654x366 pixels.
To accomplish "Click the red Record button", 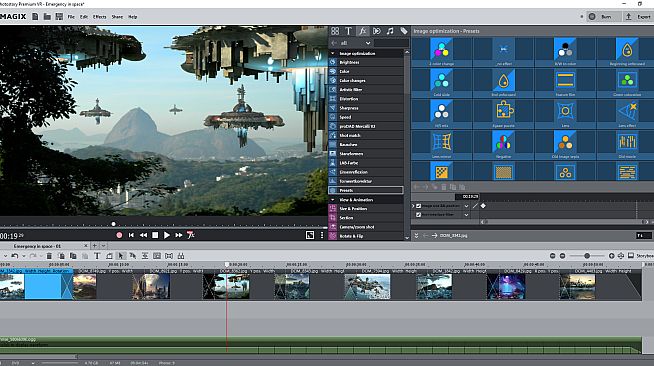I will coord(119,235).
